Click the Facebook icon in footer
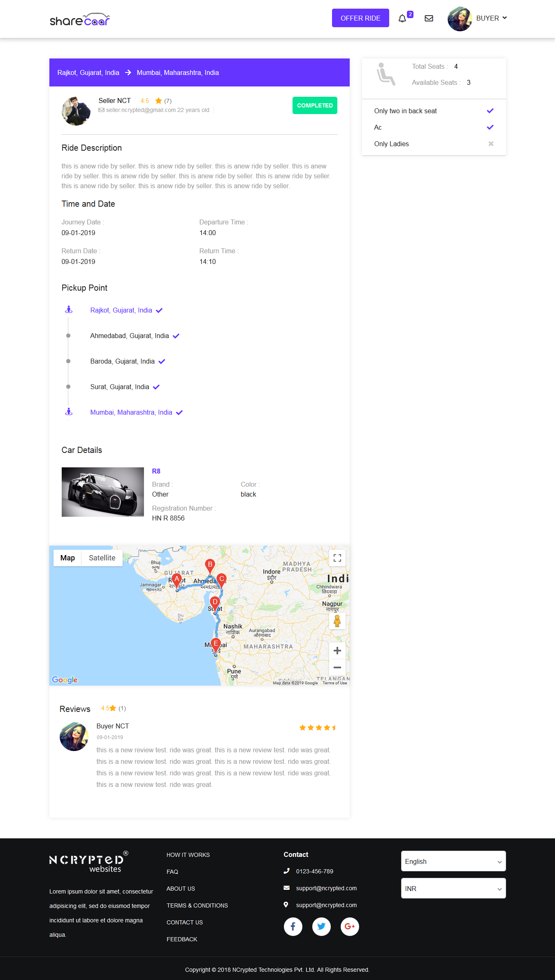Viewport: 555px width, 980px height. (293, 926)
